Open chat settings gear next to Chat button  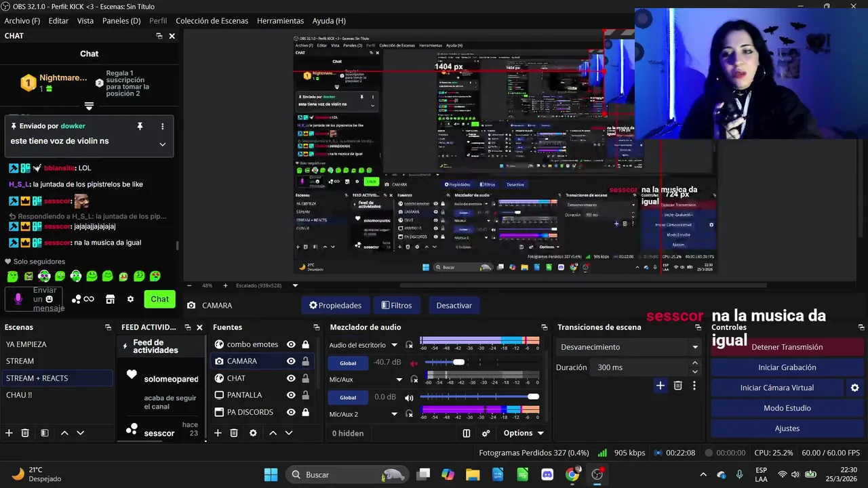pyautogui.click(x=130, y=299)
